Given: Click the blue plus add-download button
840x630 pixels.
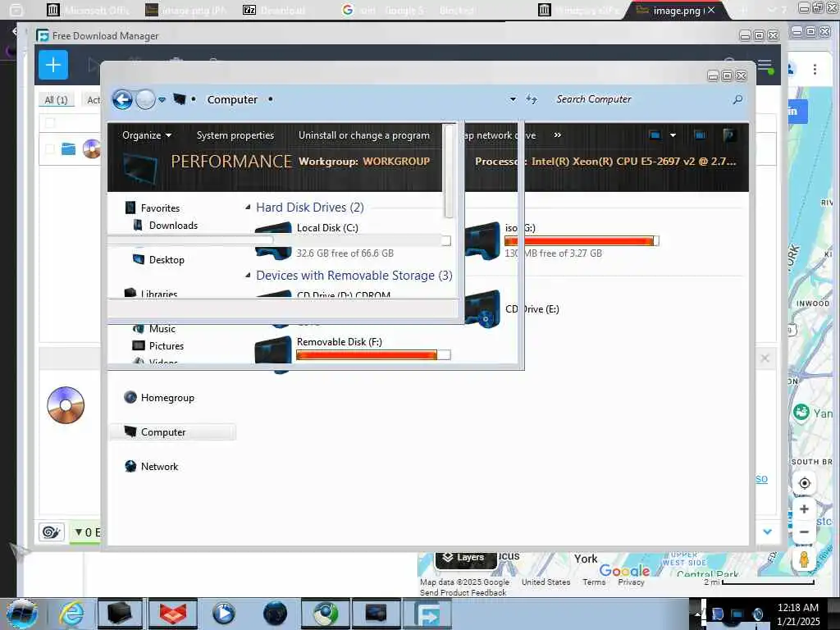Looking at the screenshot, I should point(53,66).
